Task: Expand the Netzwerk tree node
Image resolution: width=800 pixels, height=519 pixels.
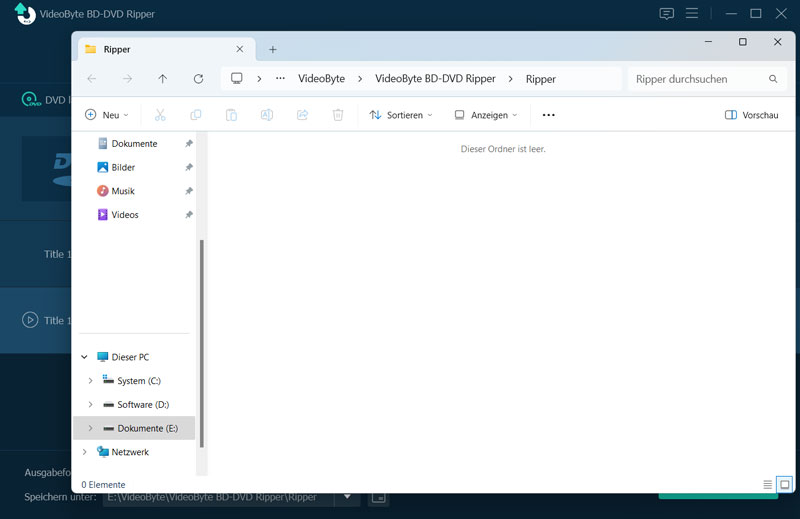Action: (x=84, y=452)
